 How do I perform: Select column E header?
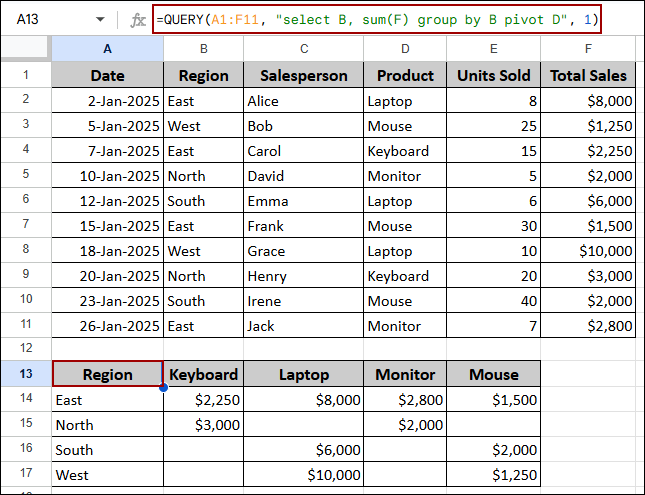click(494, 49)
